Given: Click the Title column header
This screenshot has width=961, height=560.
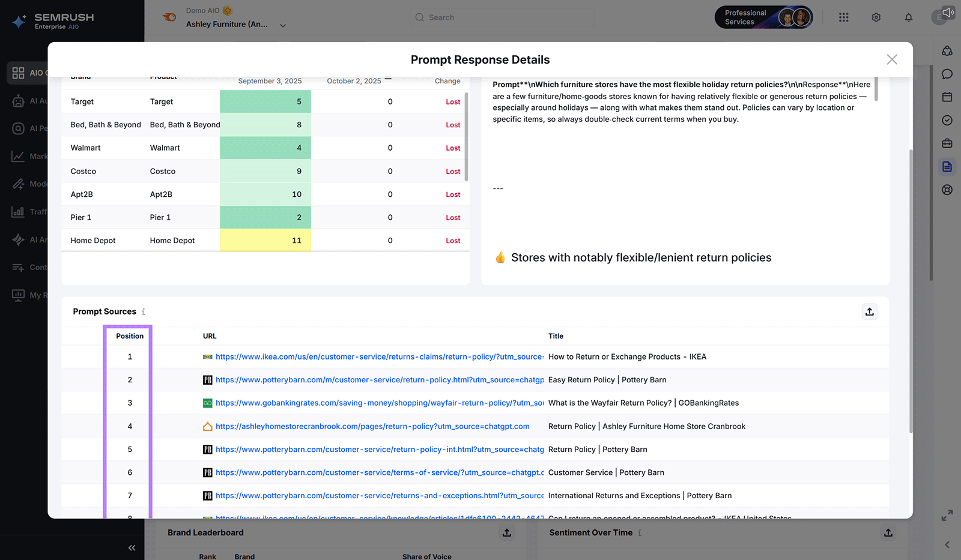Looking at the screenshot, I should pyautogui.click(x=556, y=336).
